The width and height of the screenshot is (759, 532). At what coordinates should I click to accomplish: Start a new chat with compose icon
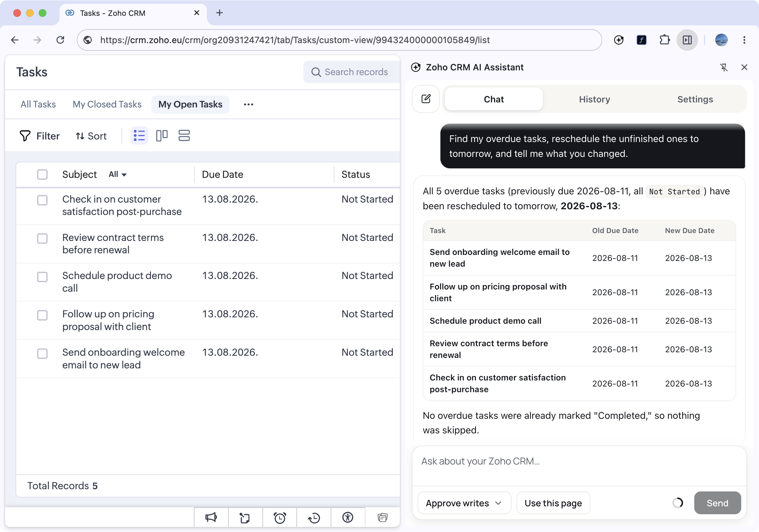click(426, 99)
